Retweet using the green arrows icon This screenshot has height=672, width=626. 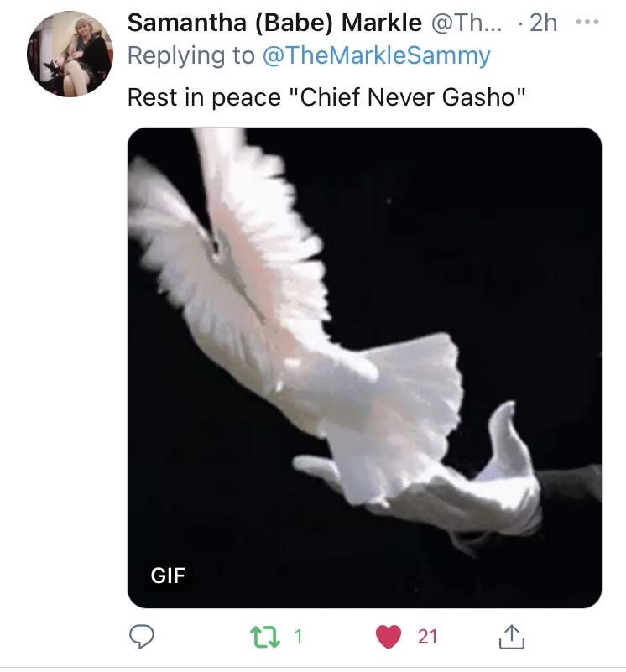click(x=264, y=637)
